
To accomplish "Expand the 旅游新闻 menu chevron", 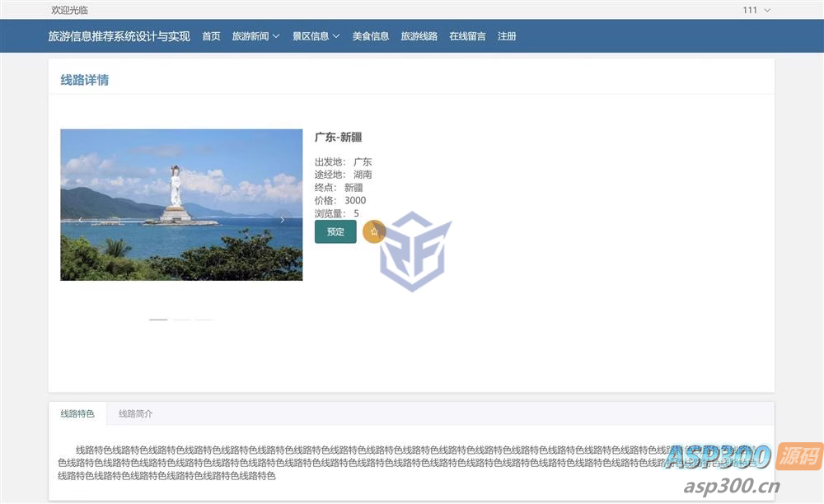I will click(276, 36).
